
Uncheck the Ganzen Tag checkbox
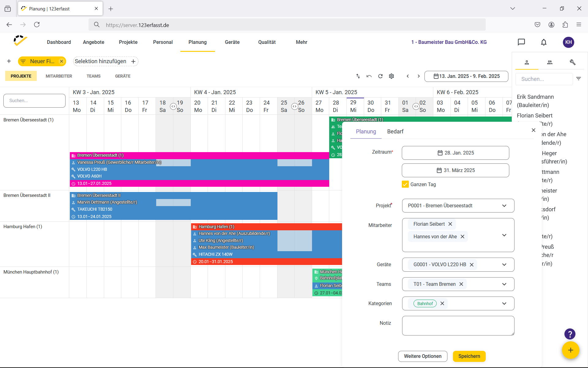[405, 184]
